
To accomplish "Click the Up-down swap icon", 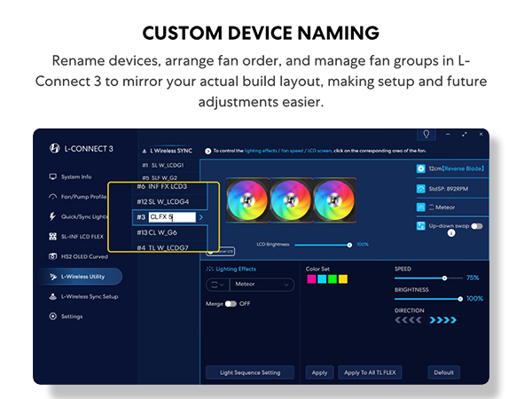I will tap(420, 226).
